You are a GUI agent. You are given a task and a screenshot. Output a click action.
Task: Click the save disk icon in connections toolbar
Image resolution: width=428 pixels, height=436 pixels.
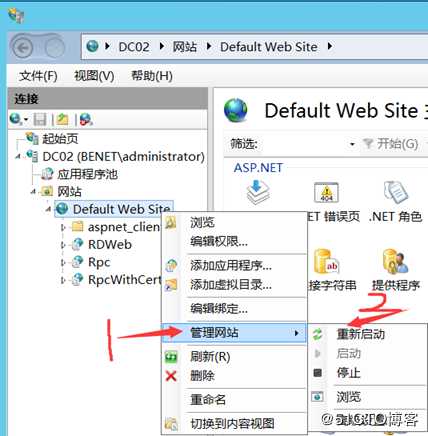coord(40,119)
